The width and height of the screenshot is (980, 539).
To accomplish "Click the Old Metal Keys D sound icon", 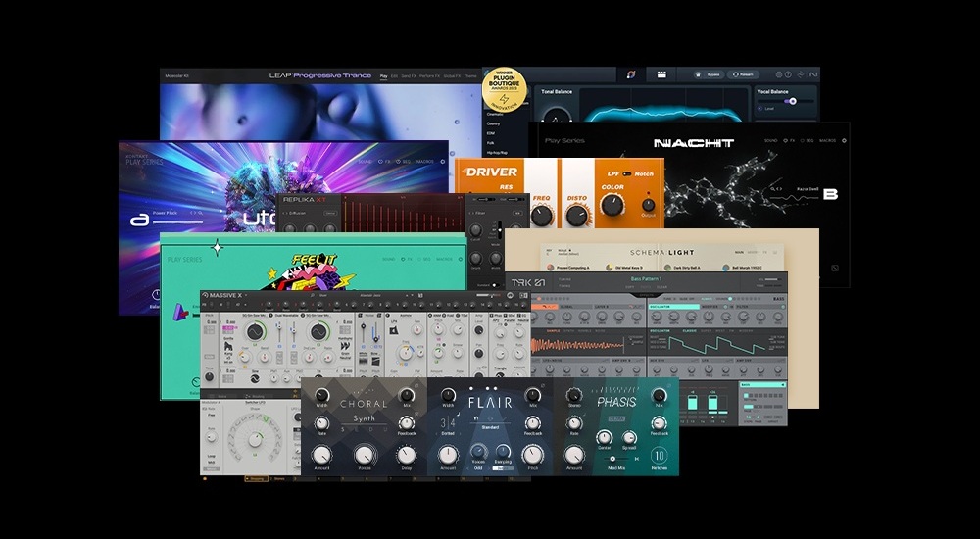I will (611, 268).
